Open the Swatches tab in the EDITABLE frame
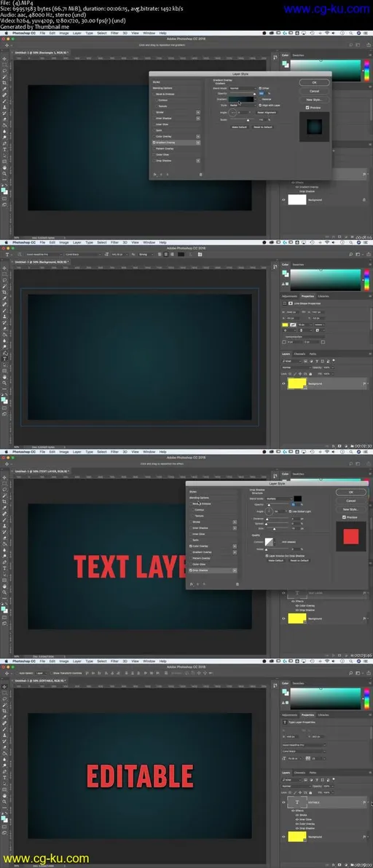The image size is (373, 868). (x=298, y=683)
